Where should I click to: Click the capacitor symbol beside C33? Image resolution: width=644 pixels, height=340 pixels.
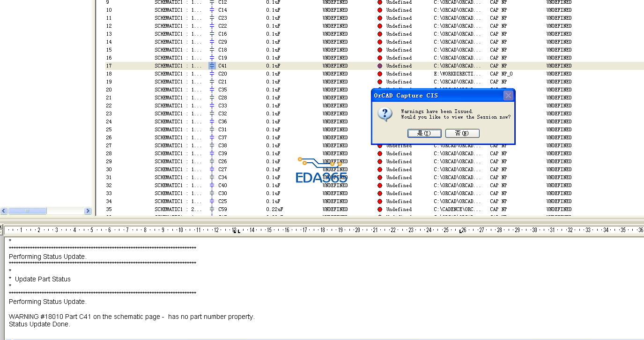tap(212, 106)
